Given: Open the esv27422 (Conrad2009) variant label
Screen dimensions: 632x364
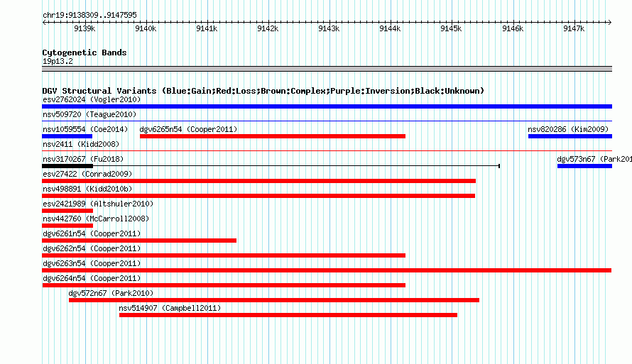Looking at the screenshot, I should pos(87,174).
